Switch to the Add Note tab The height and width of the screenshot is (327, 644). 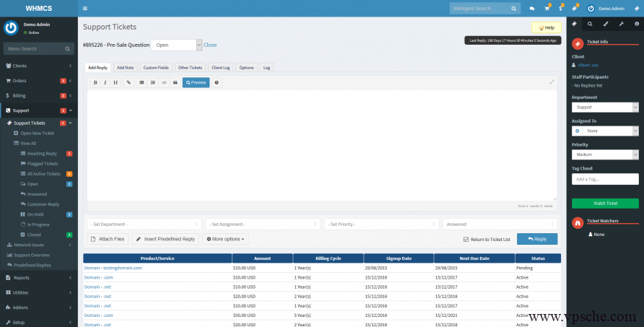point(125,67)
